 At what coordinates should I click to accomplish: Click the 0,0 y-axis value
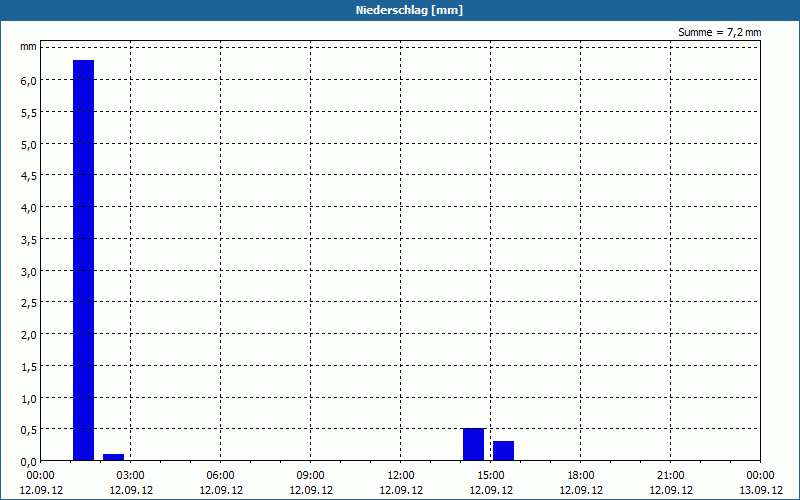point(29,462)
